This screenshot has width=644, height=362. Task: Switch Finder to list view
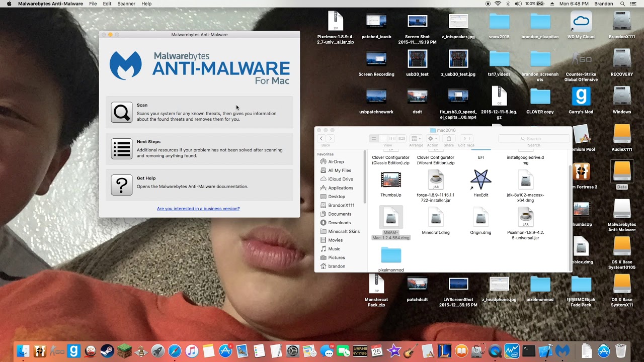coord(383,138)
